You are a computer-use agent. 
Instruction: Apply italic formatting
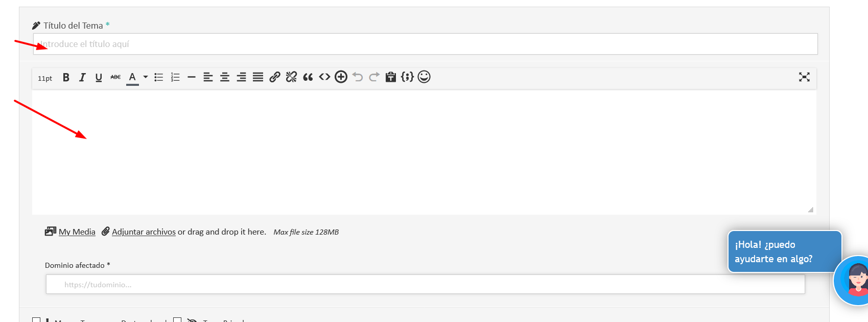pyautogui.click(x=82, y=77)
